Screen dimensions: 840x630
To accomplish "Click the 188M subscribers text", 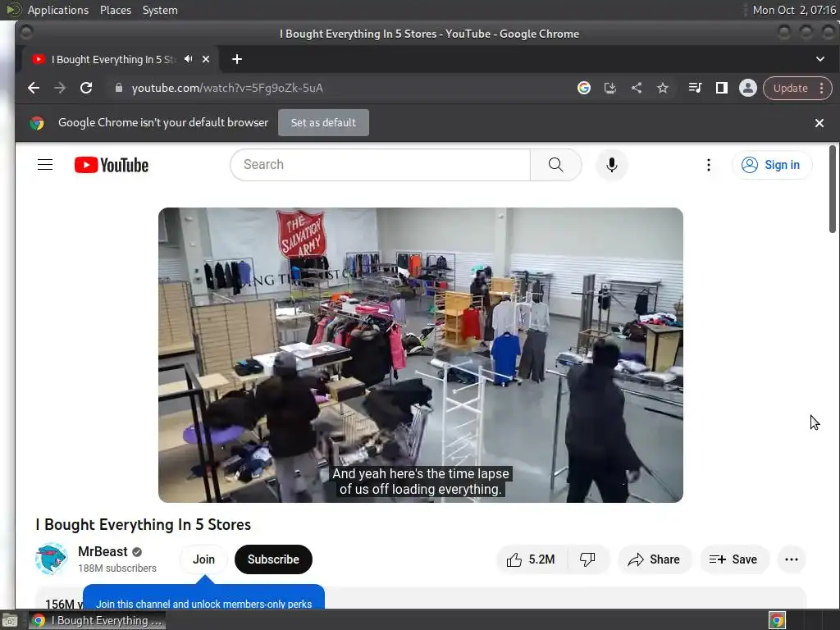I will 117,568.
